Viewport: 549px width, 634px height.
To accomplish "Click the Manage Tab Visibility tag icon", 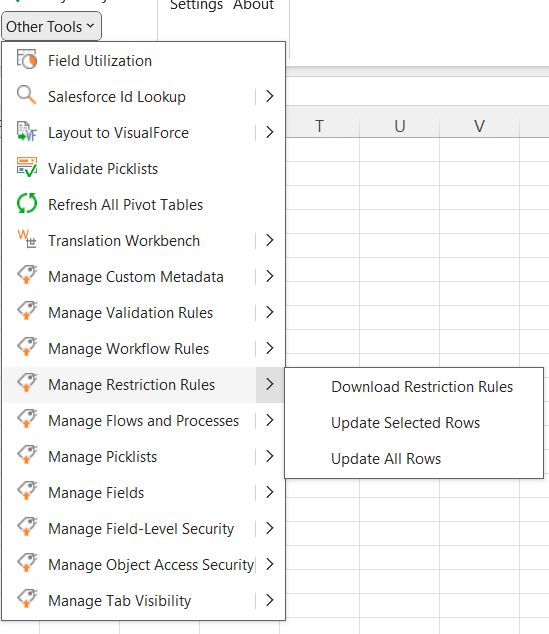I will tap(27, 600).
